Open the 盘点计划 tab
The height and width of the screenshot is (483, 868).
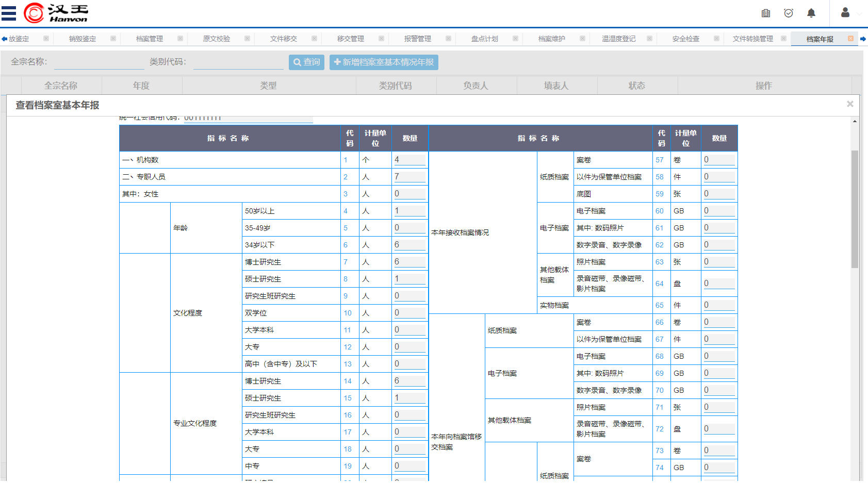point(484,39)
